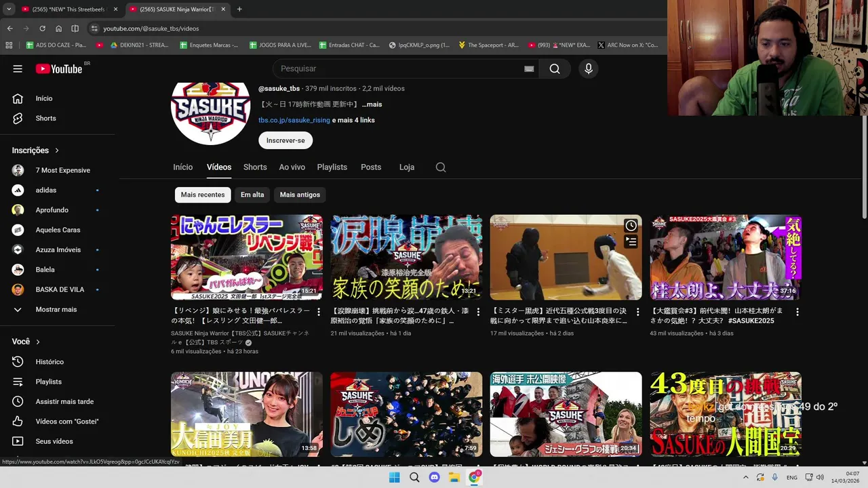Open 大島由美月 KUNOICHI video thumbnail
The image size is (868, 488).
247,414
